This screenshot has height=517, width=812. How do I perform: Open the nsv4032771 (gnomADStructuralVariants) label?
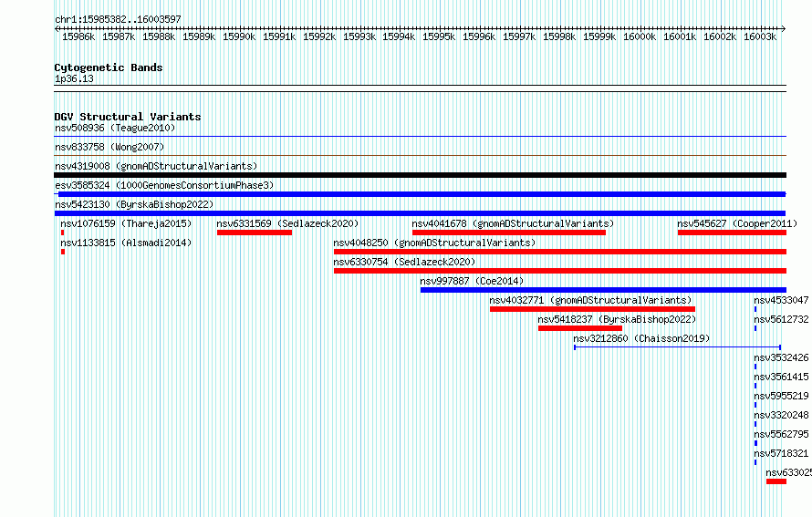[x=590, y=300]
